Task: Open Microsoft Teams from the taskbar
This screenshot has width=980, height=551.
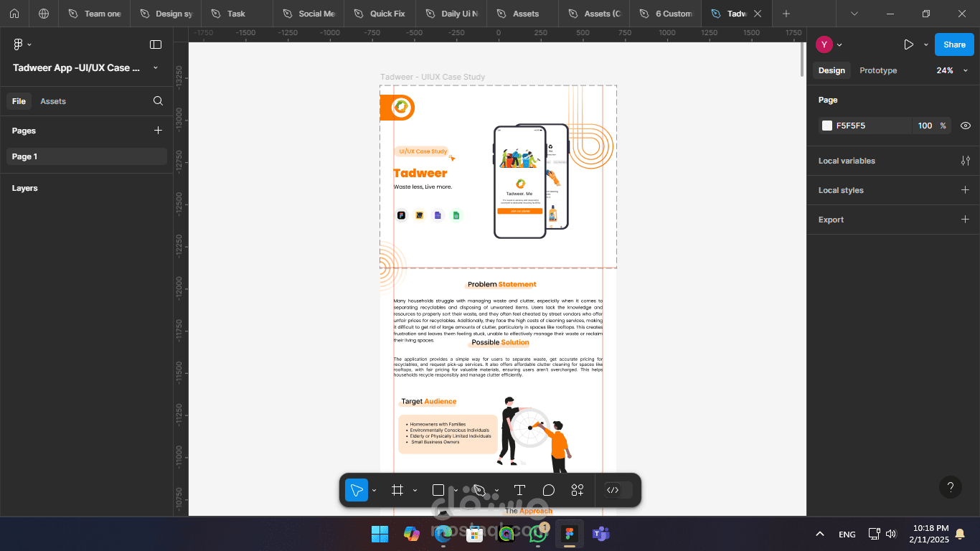Action: (x=600, y=534)
